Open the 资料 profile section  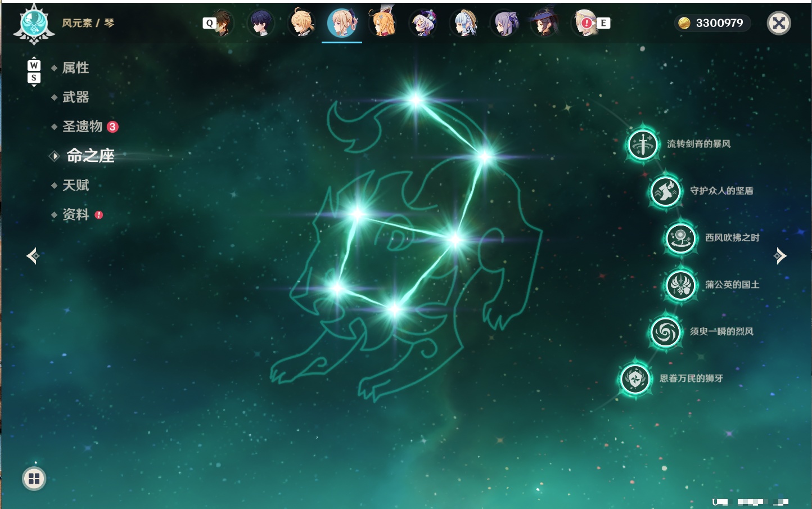(75, 214)
